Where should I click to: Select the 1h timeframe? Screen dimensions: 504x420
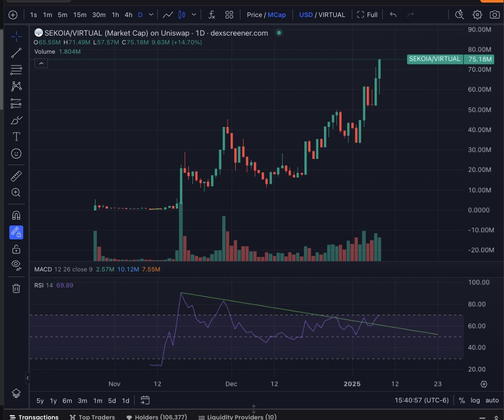click(115, 15)
